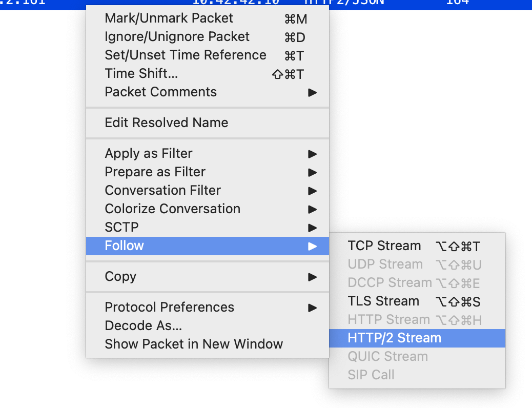Click Set/Unset Time Reference
Image resolution: width=532 pixels, height=408 pixels.
pyautogui.click(x=185, y=55)
